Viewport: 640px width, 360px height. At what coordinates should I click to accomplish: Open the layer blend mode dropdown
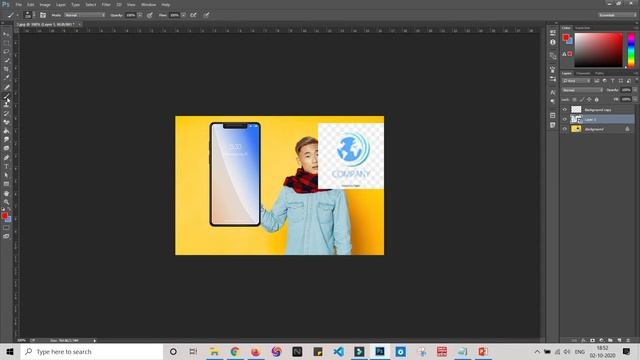click(582, 90)
